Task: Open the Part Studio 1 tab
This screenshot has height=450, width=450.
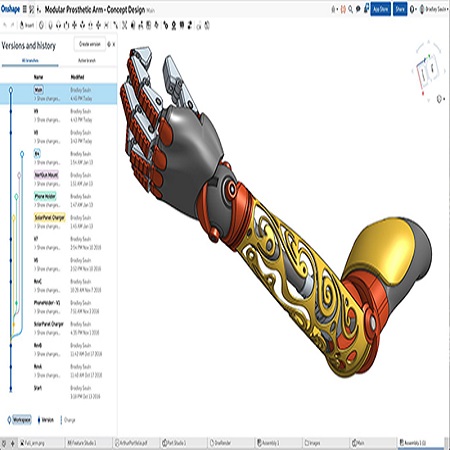Action: click(174, 443)
